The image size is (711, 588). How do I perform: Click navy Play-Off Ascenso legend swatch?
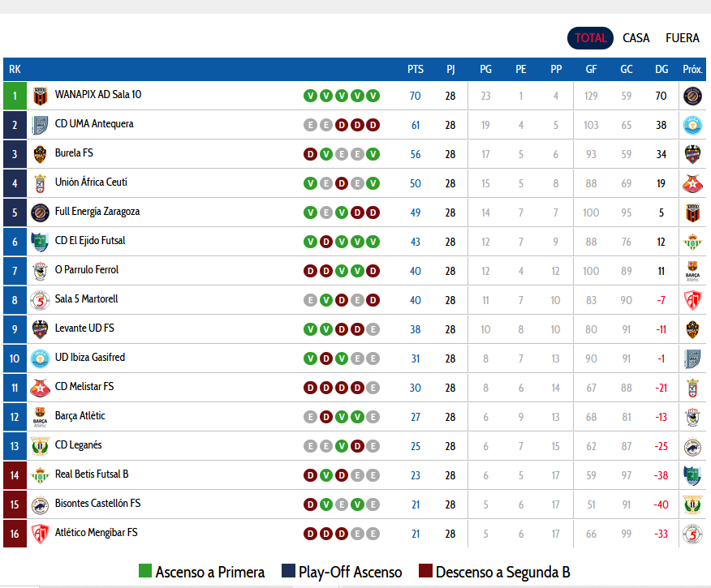point(288,571)
